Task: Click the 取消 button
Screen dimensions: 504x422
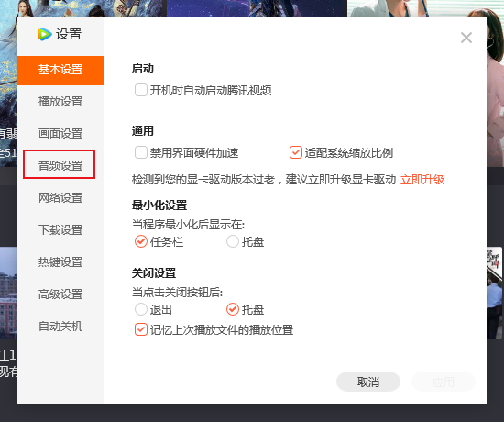Action: tap(368, 382)
